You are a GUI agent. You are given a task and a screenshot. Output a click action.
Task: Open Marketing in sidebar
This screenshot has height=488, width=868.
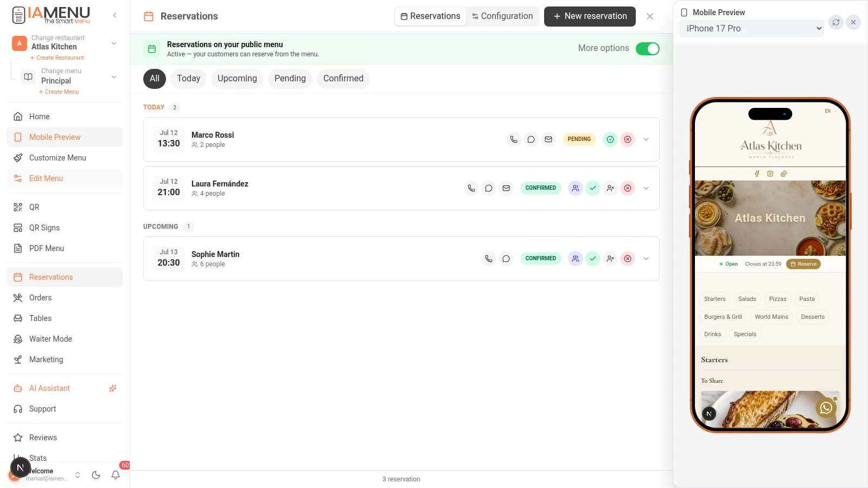click(65, 359)
